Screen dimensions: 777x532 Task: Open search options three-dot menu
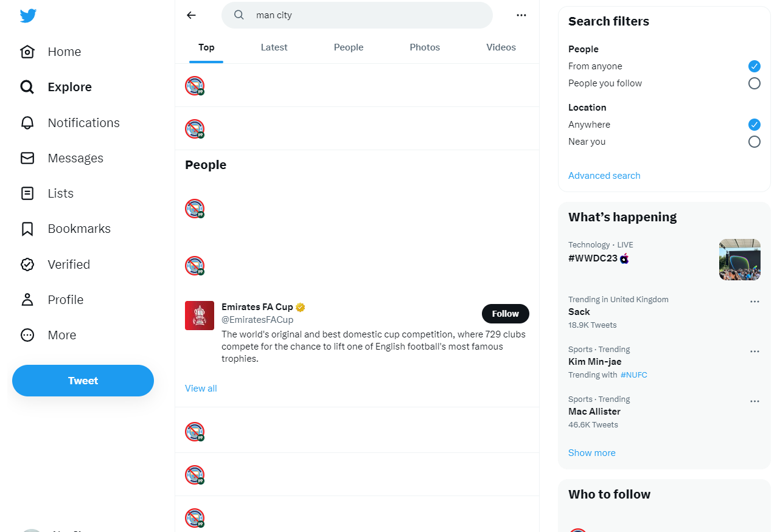pos(521,15)
